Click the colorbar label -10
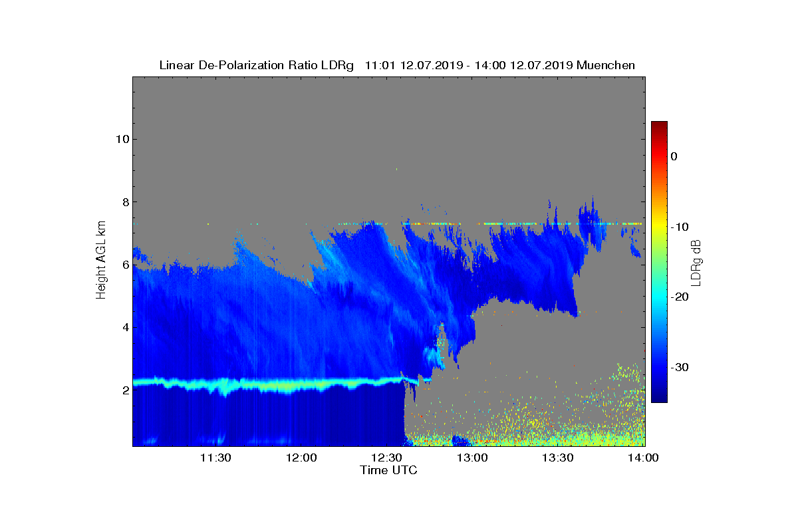The width and height of the screenshot is (798, 532). 679,227
